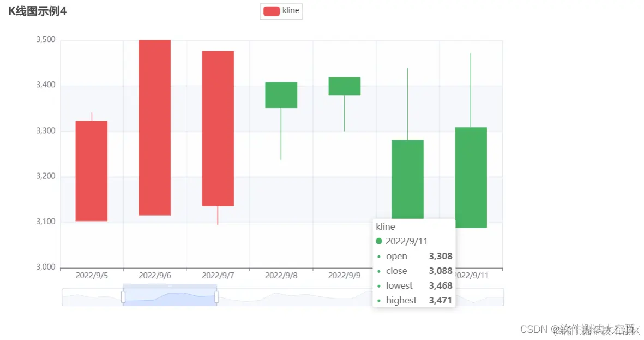Click the left data zoom slider handle
644x340 pixels.
click(x=123, y=297)
